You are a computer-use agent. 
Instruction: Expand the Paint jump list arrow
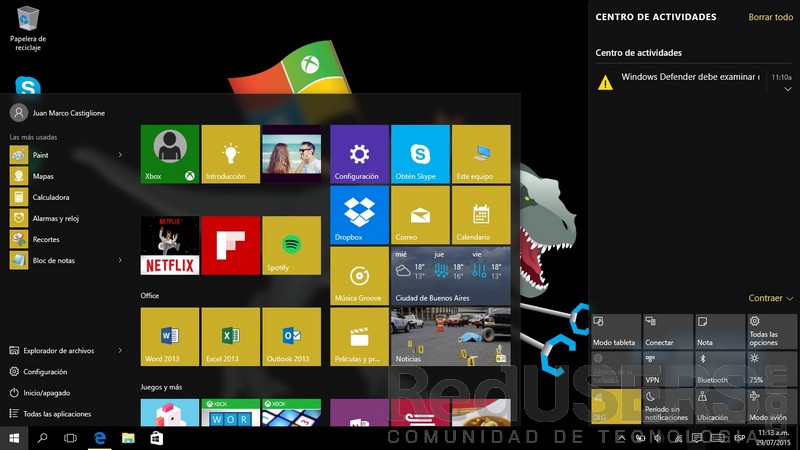[120, 155]
